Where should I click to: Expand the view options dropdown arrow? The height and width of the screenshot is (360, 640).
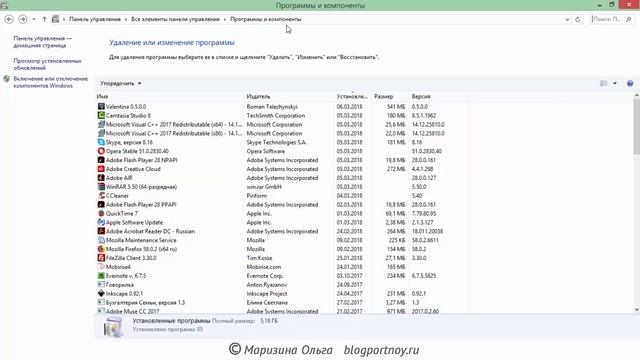615,83
